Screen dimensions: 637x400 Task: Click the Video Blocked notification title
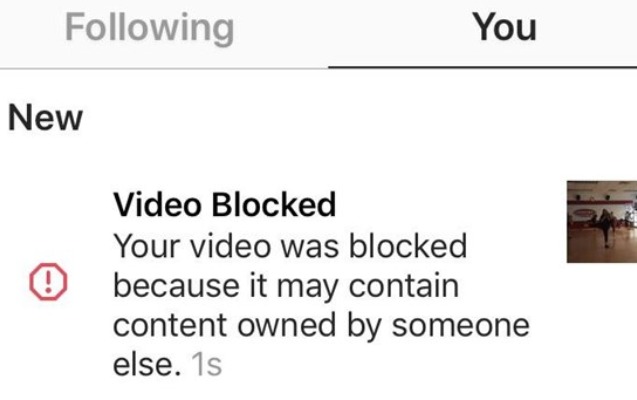click(225, 205)
